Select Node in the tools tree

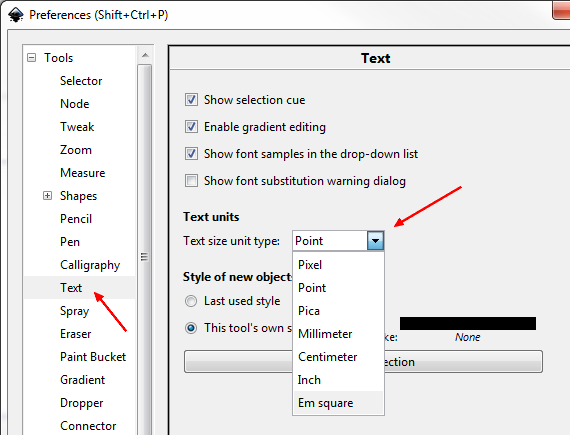tap(75, 104)
